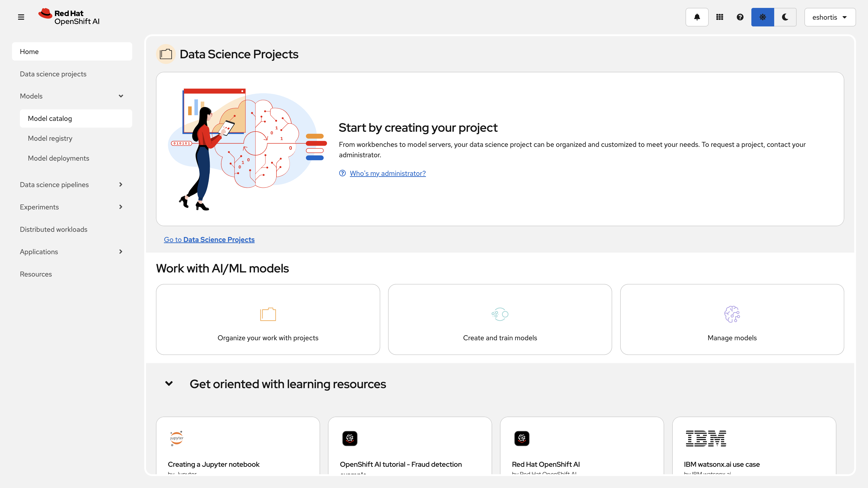Select Model registry in sidebar
Viewport: 868px width, 488px height.
point(50,138)
